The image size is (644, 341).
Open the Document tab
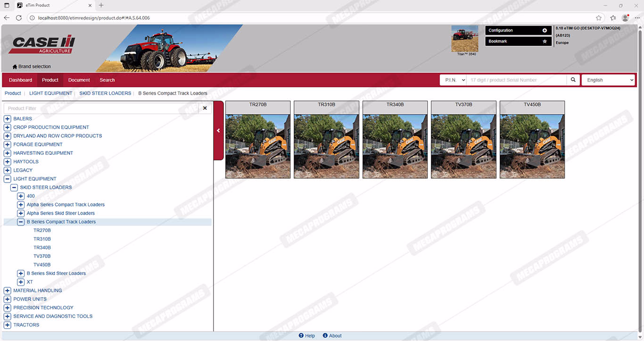click(x=79, y=80)
